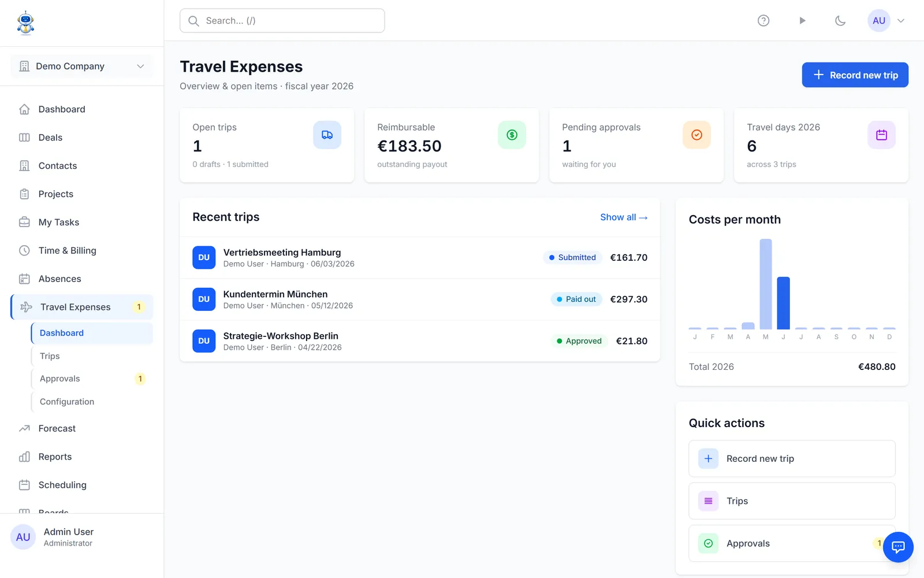Select the Configuration sub-item
The image size is (924, 578).
[x=92, y=402]
